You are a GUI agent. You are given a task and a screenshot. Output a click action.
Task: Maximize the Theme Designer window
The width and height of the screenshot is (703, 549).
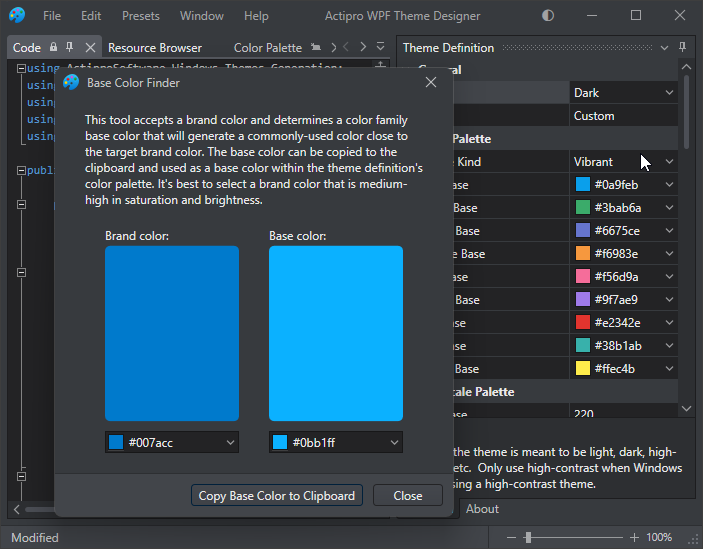point(636,16)
